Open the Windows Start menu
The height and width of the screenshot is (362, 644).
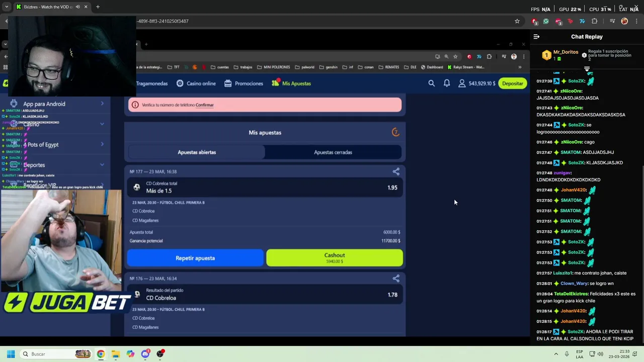(x=11, y=354)
